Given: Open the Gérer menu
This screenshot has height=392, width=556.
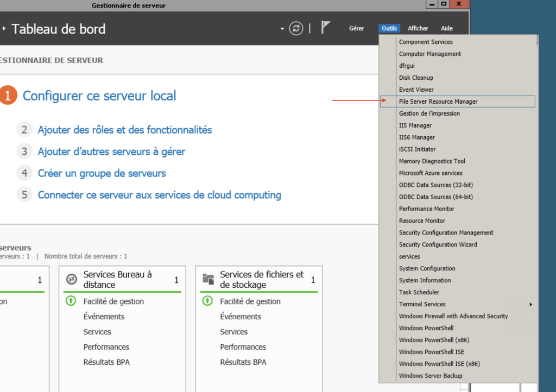Looking at the screenshot, I should click(x=356, y=28).
